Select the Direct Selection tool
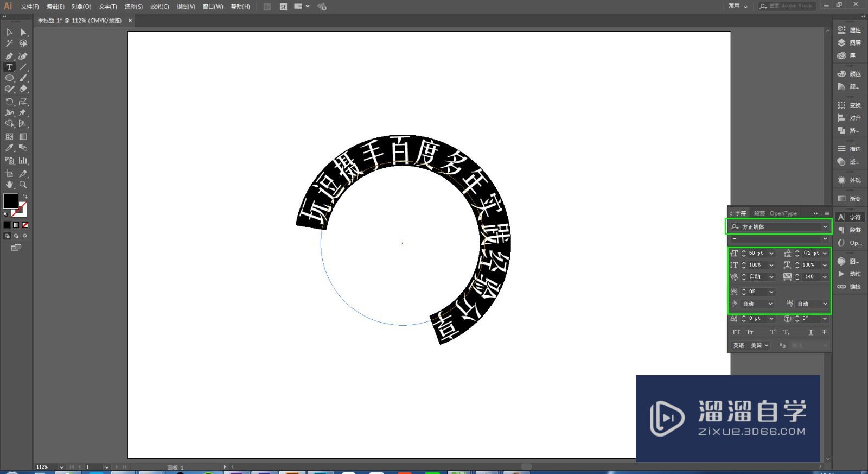Screen dimensions: 868x474 (23, 32)
